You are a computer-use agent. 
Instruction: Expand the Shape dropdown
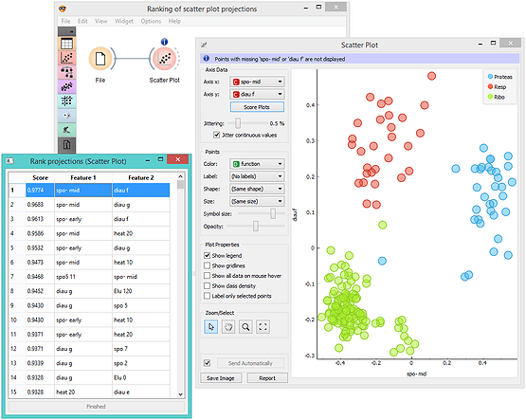point(257,189)
